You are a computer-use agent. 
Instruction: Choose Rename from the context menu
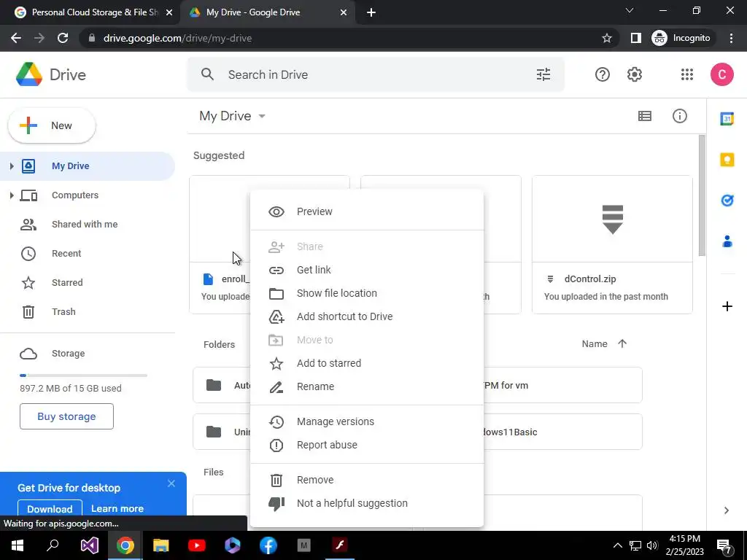(367, 386)
